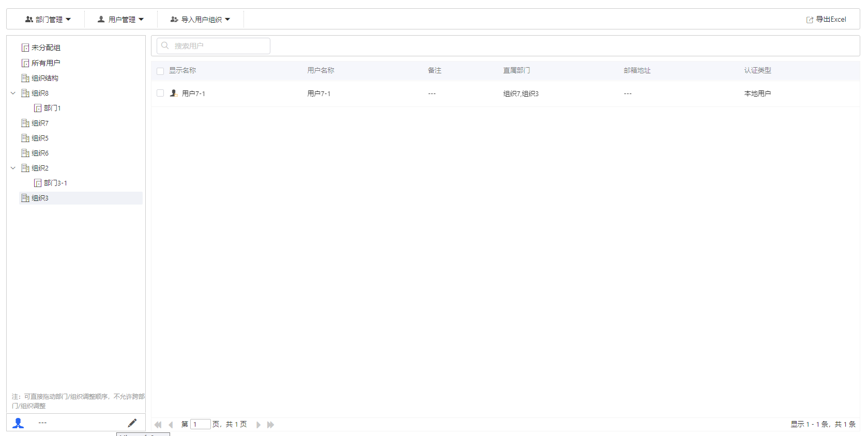
Task: Click the 搜索用户 search field
Action: [x=214, y=46]
